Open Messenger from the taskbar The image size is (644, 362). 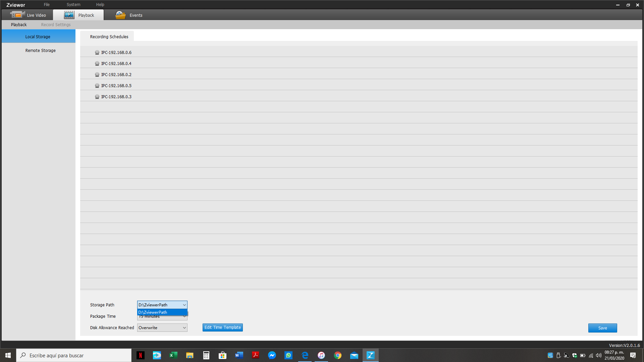coord(272,355)
